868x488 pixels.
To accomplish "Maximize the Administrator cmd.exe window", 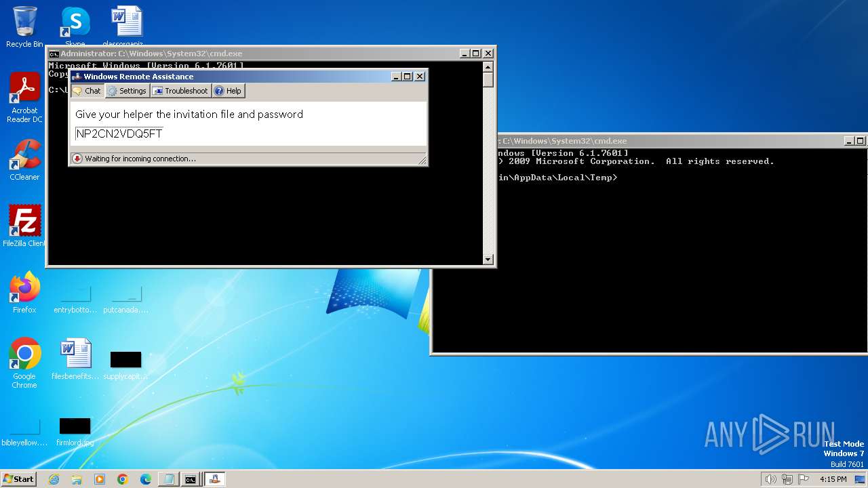I will click(x=476, y=54).
